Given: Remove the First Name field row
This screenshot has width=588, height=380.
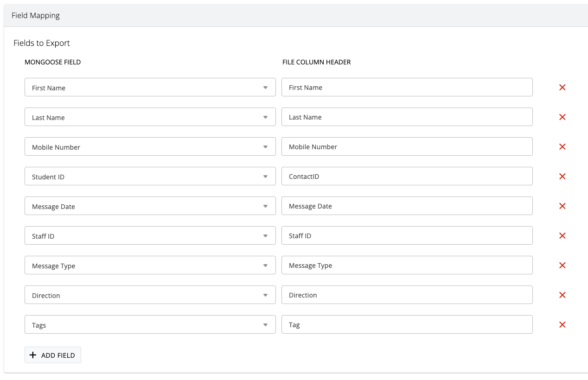Looking at the screenshot, I should pyautogui.click(x=562, y=88).
